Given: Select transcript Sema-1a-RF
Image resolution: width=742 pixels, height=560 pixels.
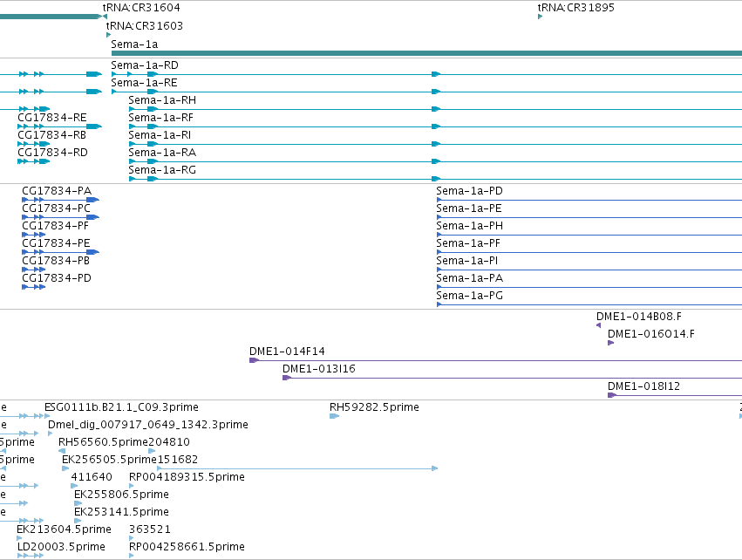Looking at the screenshot, I should tap(161, 118).
